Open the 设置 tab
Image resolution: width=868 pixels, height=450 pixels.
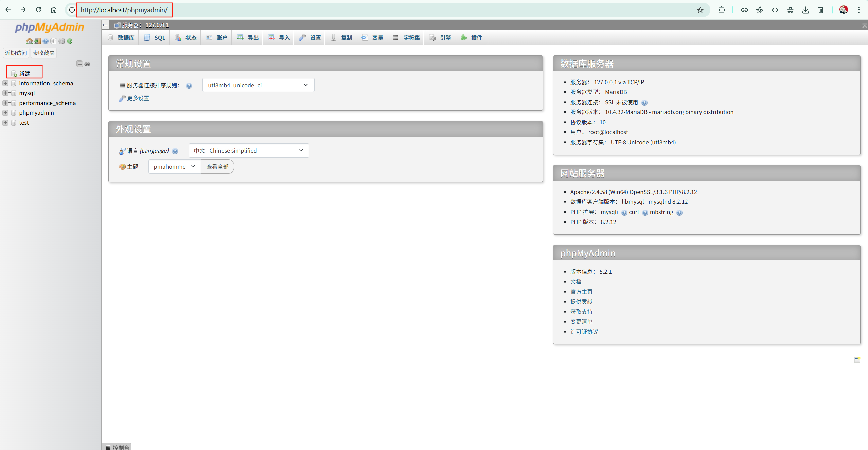tap(310, 38)
